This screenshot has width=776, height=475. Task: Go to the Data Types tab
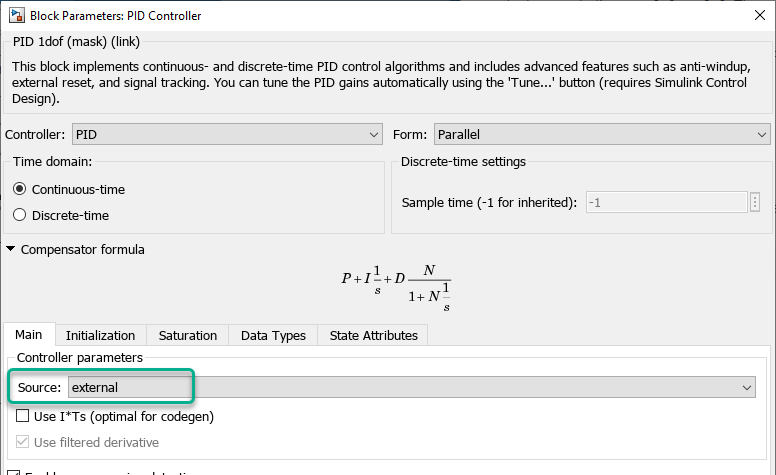point(274,335)
